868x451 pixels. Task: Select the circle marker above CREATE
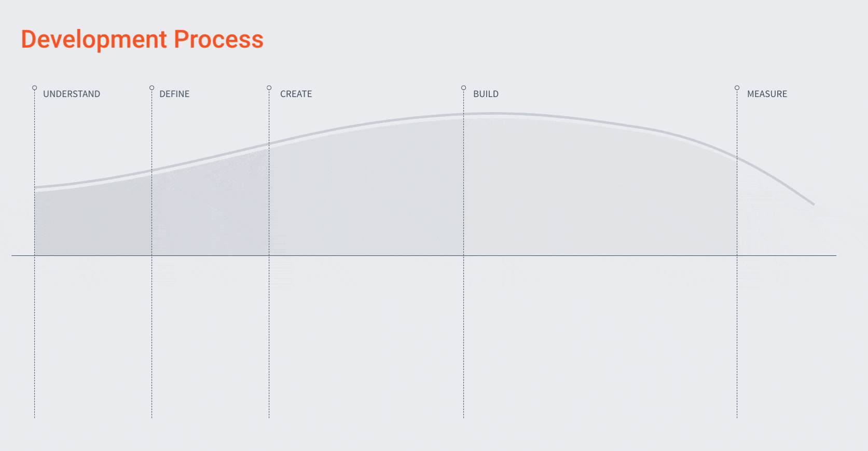click(x=269, y=88)
